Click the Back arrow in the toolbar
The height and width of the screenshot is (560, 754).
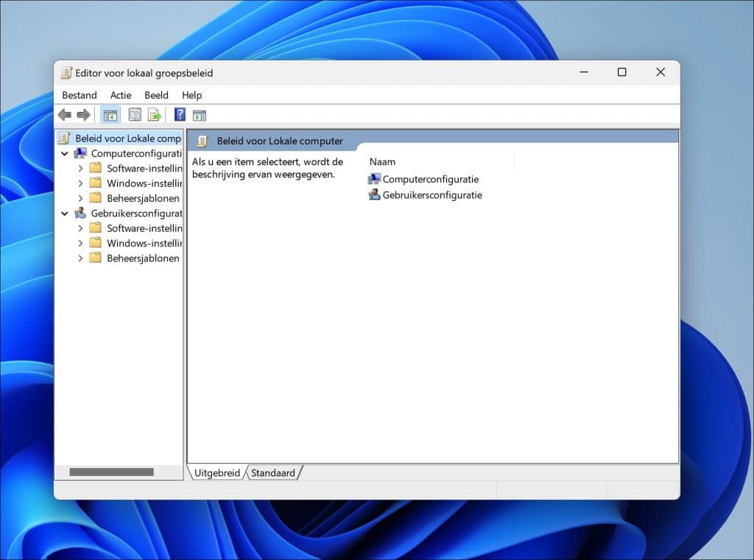(x=65, y=115)
